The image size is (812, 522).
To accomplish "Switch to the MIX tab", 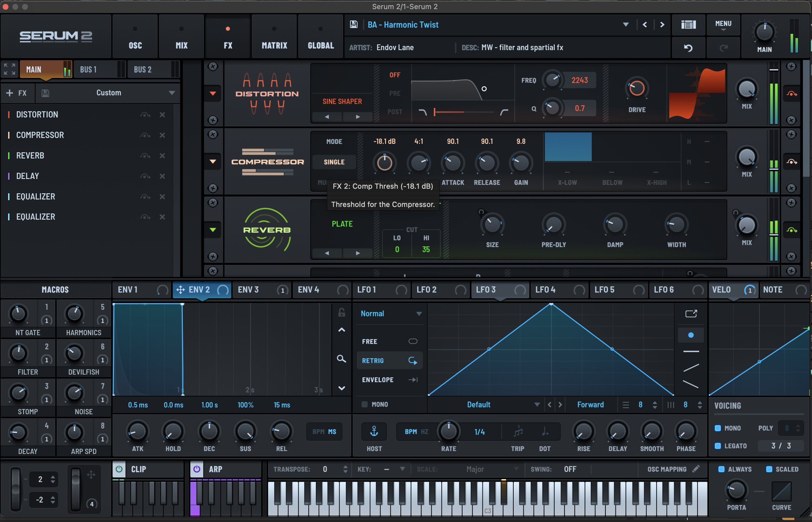I will click(x=182, y=36).
